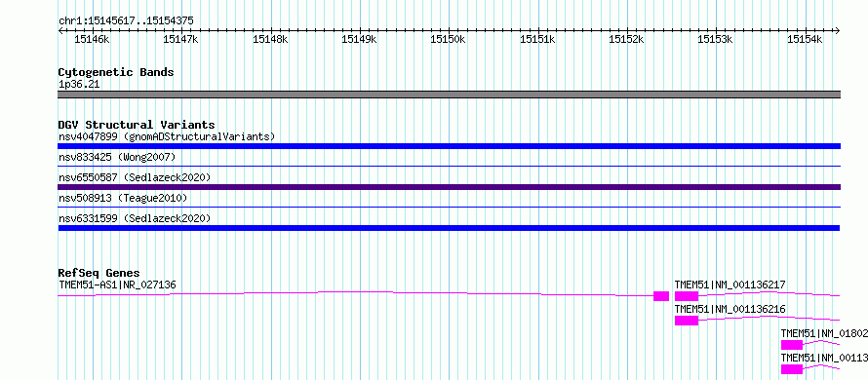Open TMEM51|NM_001136216 transcript label
Viewport: 868px width, 380px height.
[x=730, y=309]
